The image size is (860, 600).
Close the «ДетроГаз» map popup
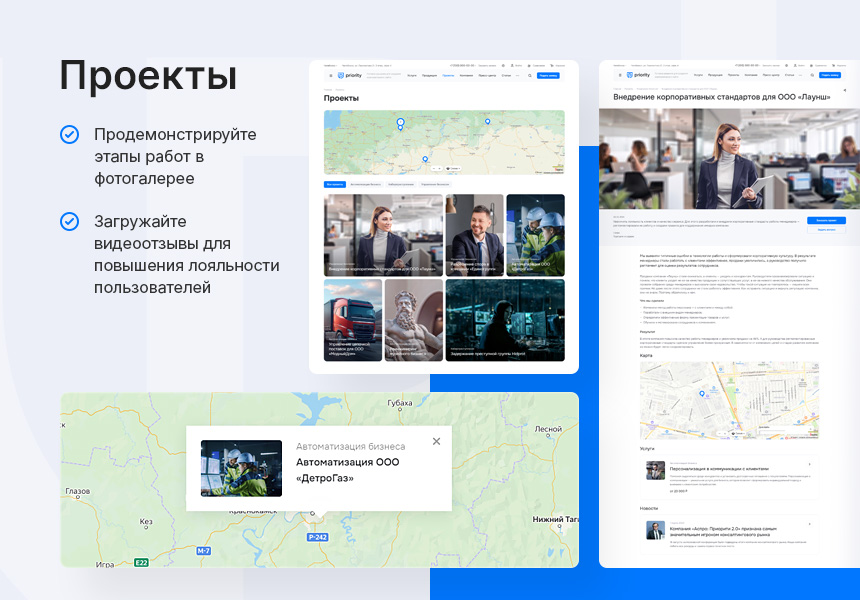(436, 441)
